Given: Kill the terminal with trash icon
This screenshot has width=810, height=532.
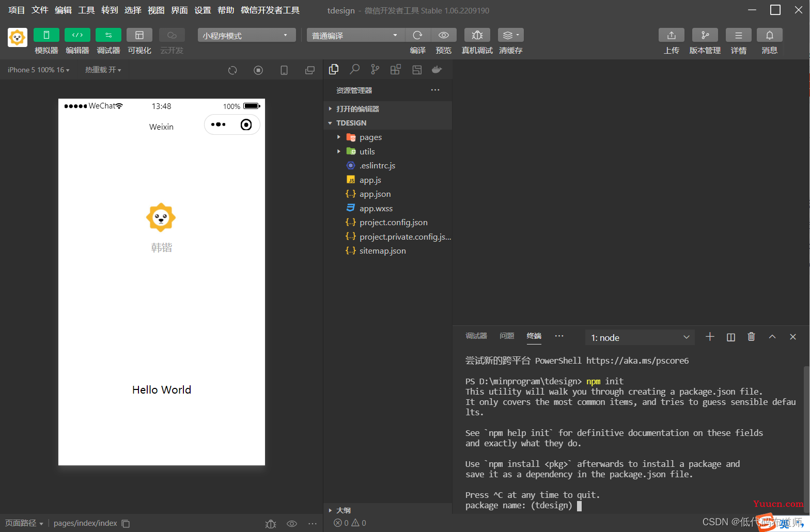Looking at the screenshot, I should (752, 337).
